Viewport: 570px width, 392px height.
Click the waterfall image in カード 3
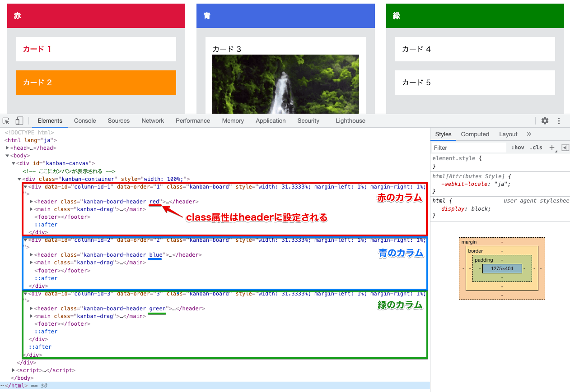click(x=285, y=84)
